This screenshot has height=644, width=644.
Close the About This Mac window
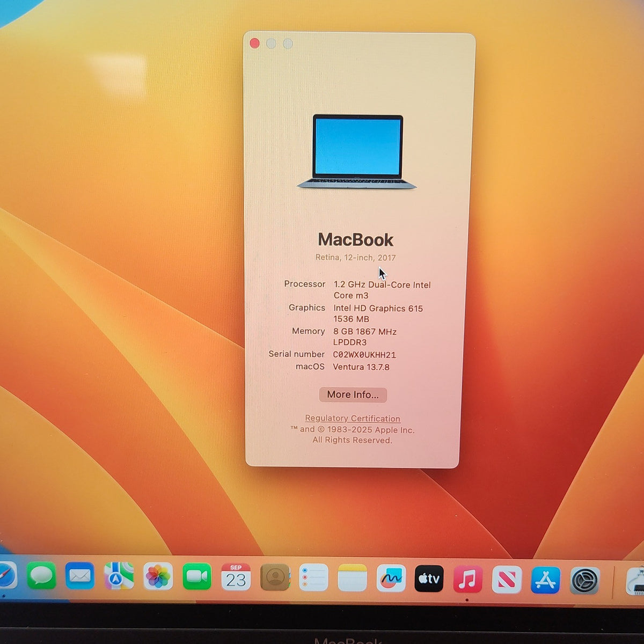tap(254, 43)
